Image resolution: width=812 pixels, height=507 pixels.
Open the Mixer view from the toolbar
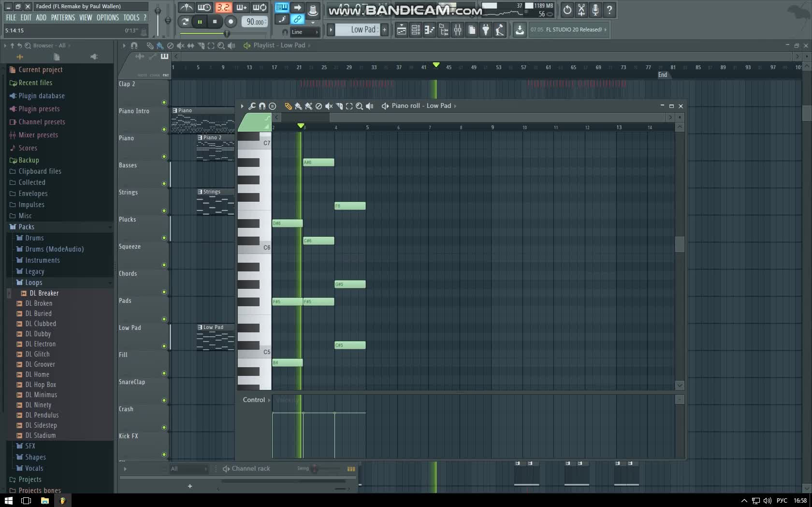click(x=457, y=30)
